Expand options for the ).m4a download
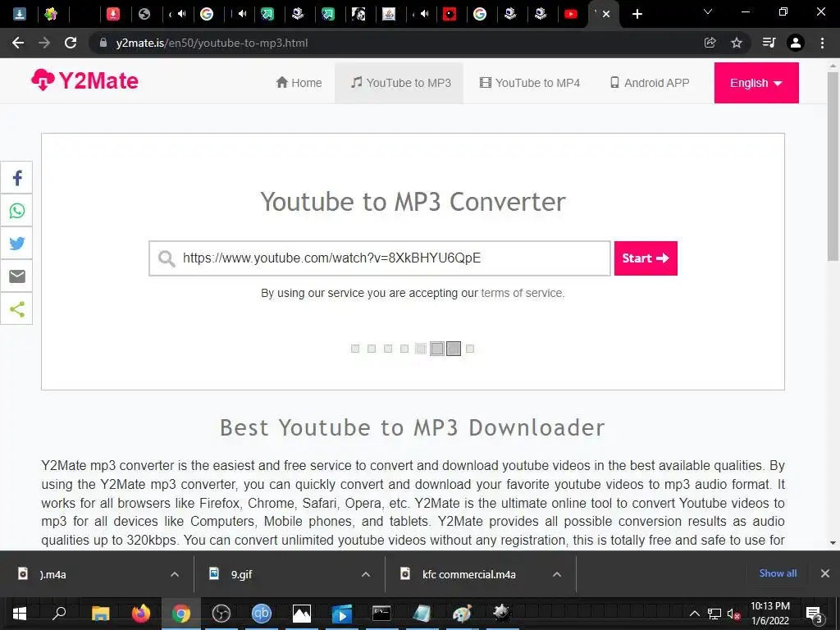The height and width of the screenshot is (630, 840). (x=175, y=574)
